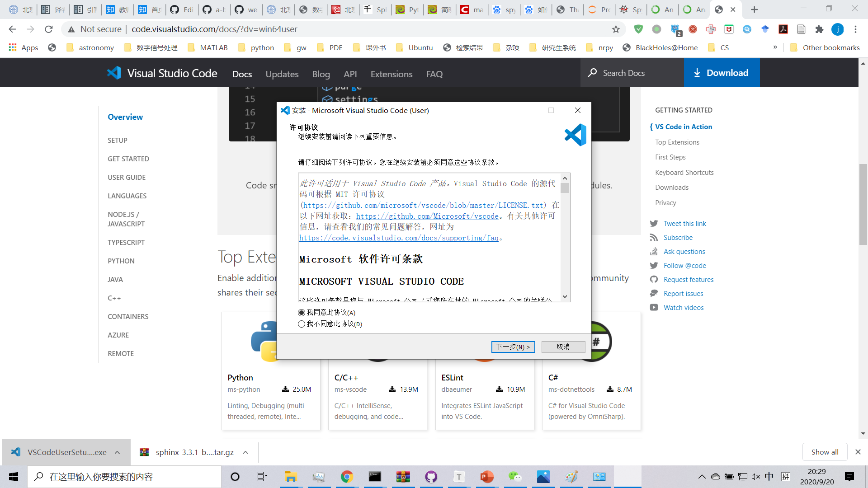Screen dimensions: 868x488
Task: Open Chrome extensions puzzle icon
Action: (819, 29)
